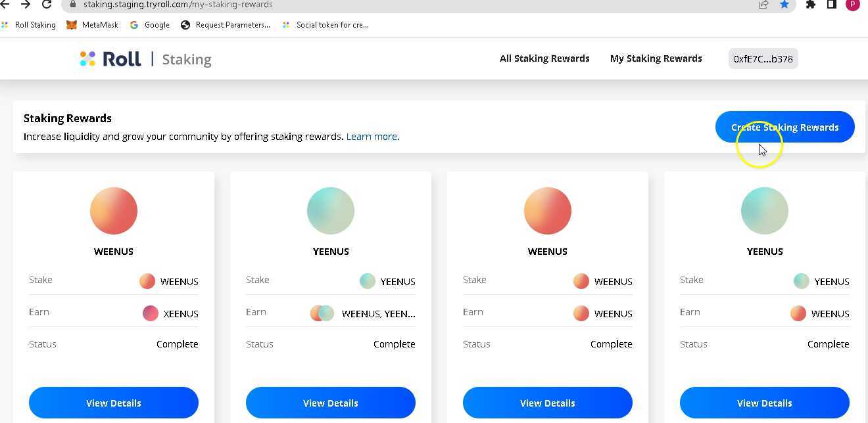Go to All Staking Rewards tab
This screenshot has height=423, width=868.
pyautogui.click(x=544, y=58)
